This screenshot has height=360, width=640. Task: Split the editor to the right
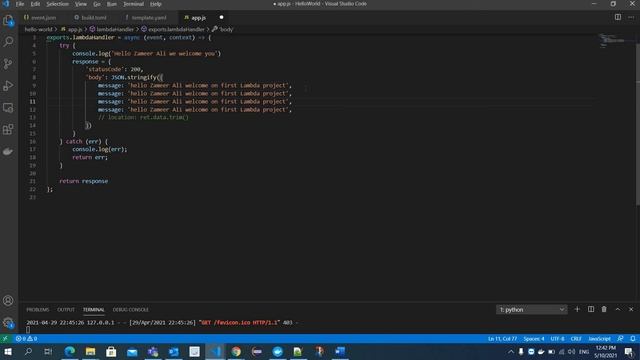618,18
